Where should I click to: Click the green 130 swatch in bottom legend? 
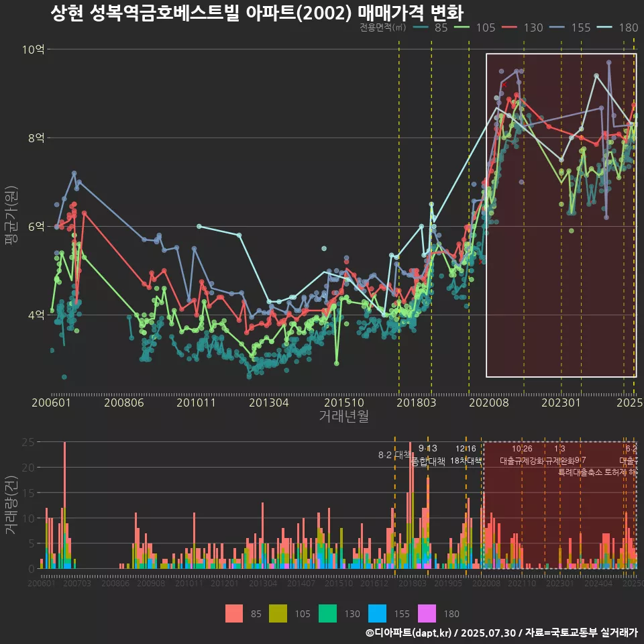point(328,614)
